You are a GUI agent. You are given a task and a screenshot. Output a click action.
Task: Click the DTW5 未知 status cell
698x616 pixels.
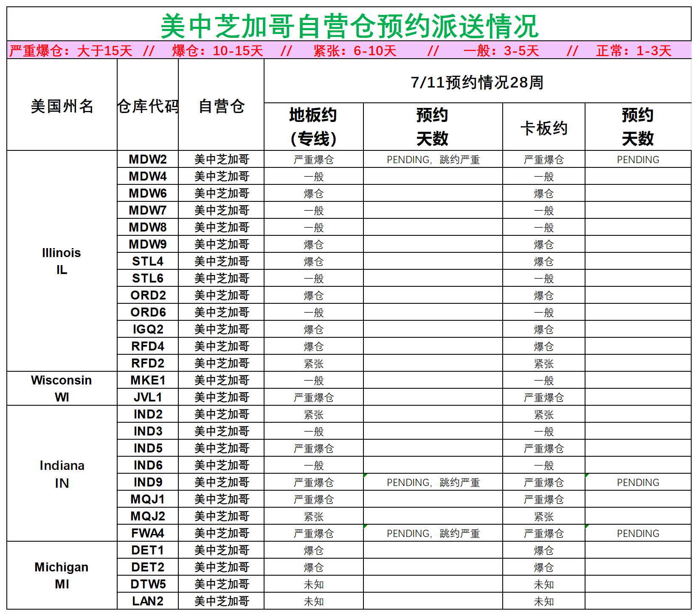tap(313, 584)
